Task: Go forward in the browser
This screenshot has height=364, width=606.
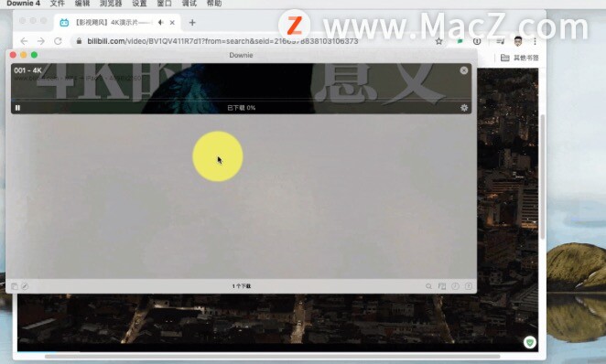Action: tap(41, 41)
